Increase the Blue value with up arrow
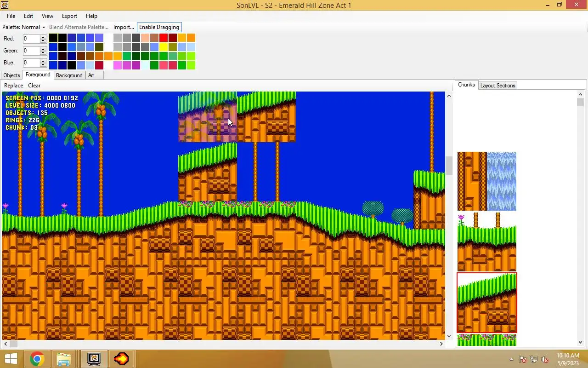The width and height of the screenshot is (588, 368). 43,61
